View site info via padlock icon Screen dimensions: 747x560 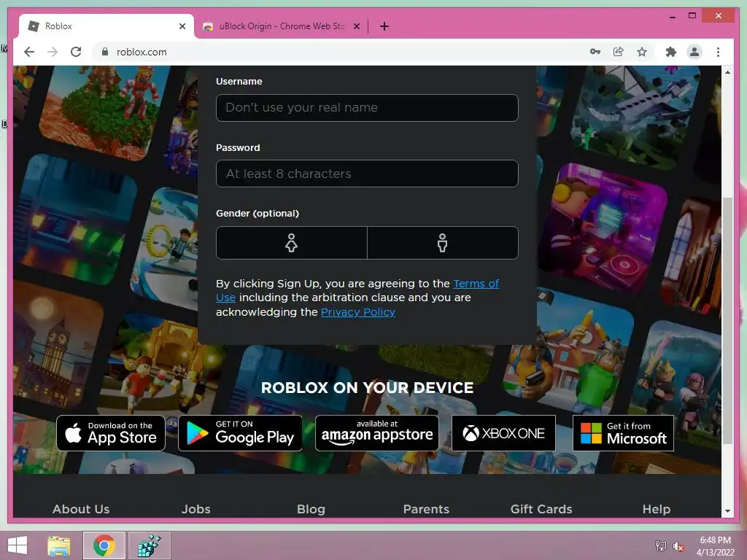105,52
